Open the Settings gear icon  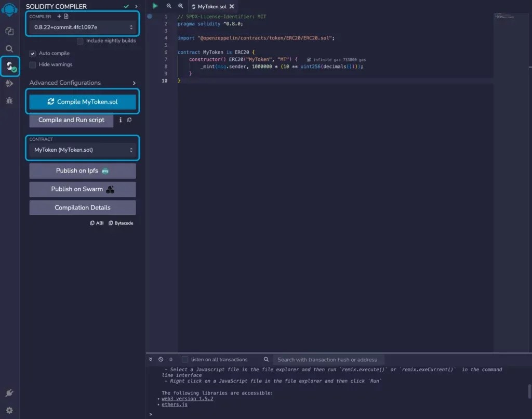click(x=9, y=410)
